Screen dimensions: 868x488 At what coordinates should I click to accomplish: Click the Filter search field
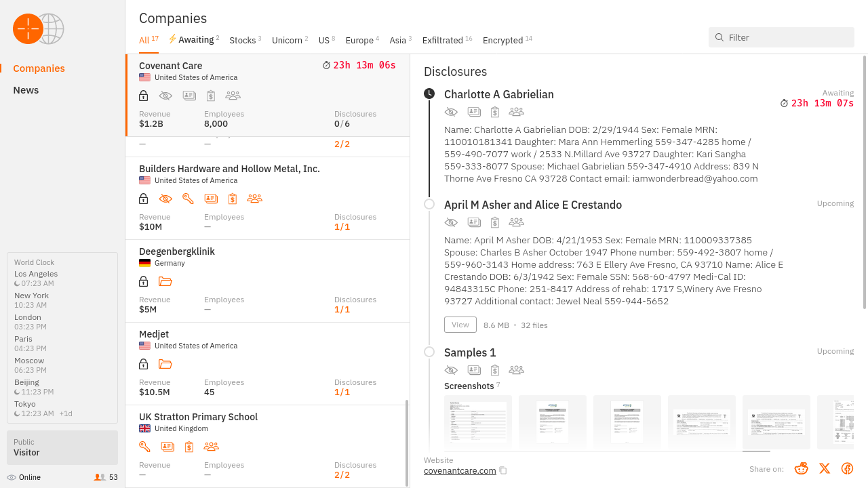tap(781, 37)
